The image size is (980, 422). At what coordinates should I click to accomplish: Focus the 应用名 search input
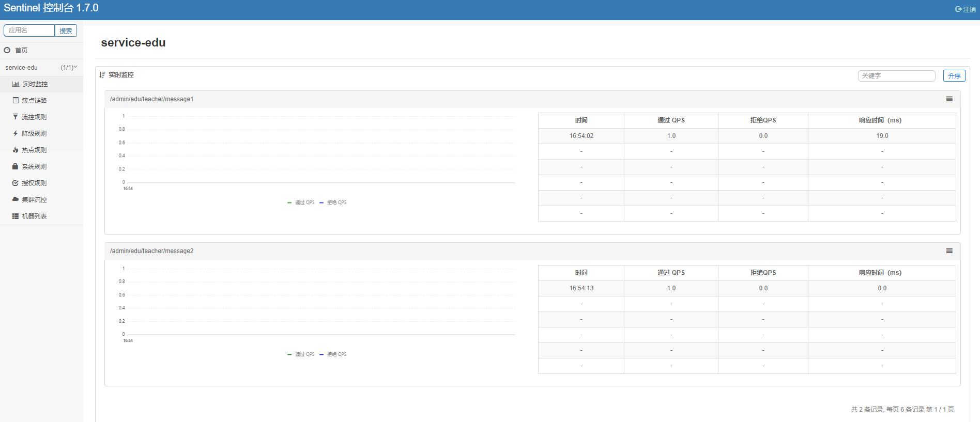(29, 30)
